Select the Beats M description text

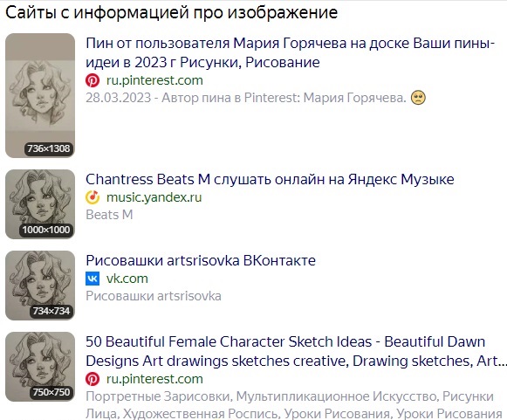tap(109, 215)
